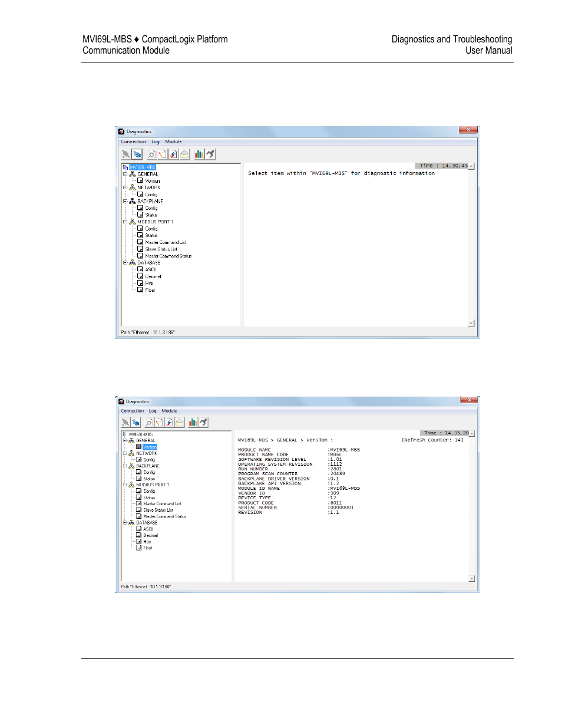Collapse GENERAL node in 14.30.45 window tree
Screen dimensions: 562x728
tap(125, 174)
